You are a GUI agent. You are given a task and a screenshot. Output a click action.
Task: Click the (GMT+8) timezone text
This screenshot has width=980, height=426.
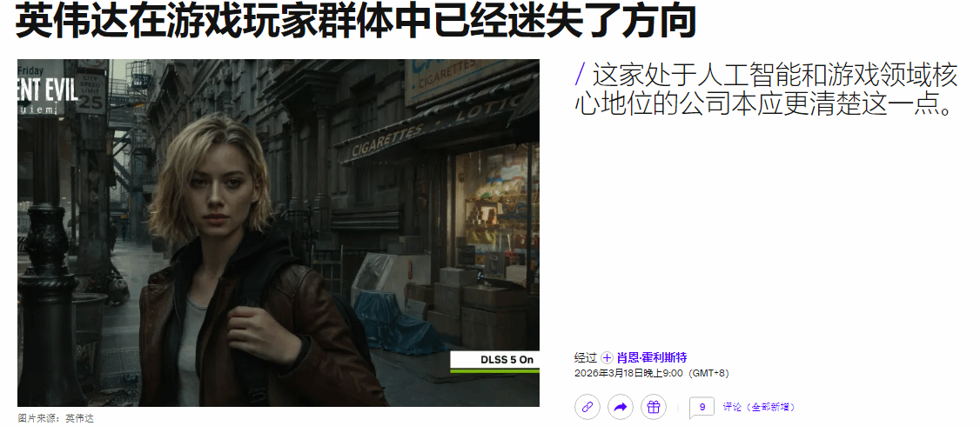(708, 373)
